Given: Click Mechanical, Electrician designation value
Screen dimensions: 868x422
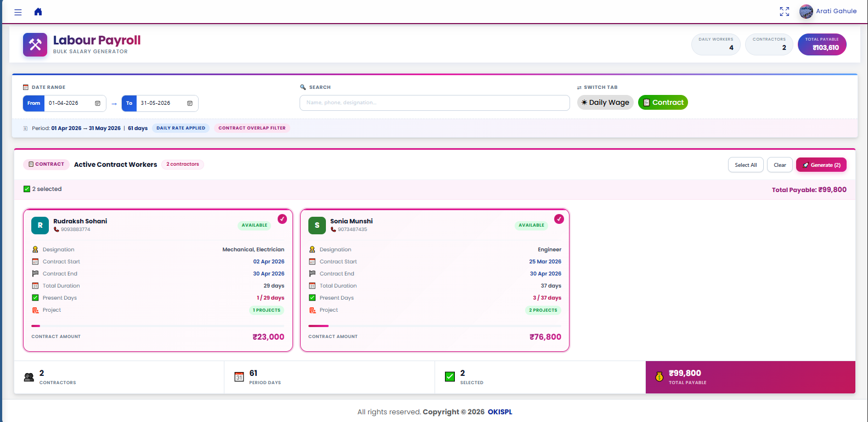Looking at the screenshot, I should [253, 250].
